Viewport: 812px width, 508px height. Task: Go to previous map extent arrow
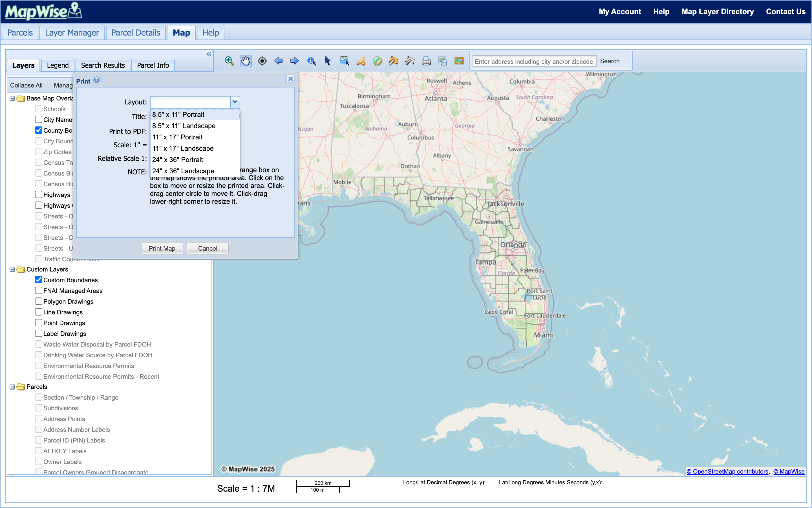[x=278, y=61]
